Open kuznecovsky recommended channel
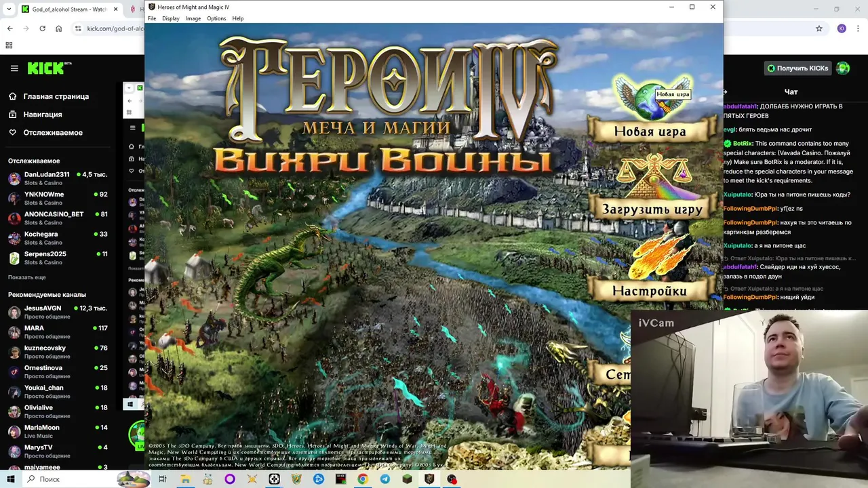Viewport: 868px width, 488px height. tap(58, 352)
